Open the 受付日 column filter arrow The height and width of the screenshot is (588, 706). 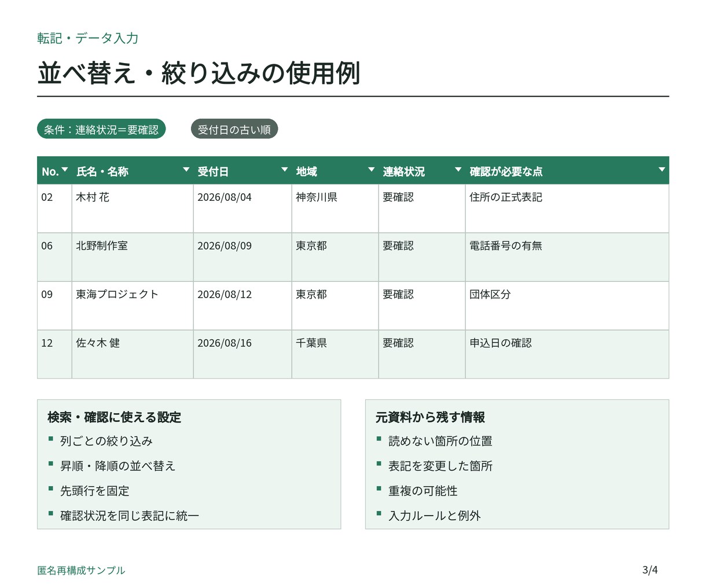tap(284, 170)
